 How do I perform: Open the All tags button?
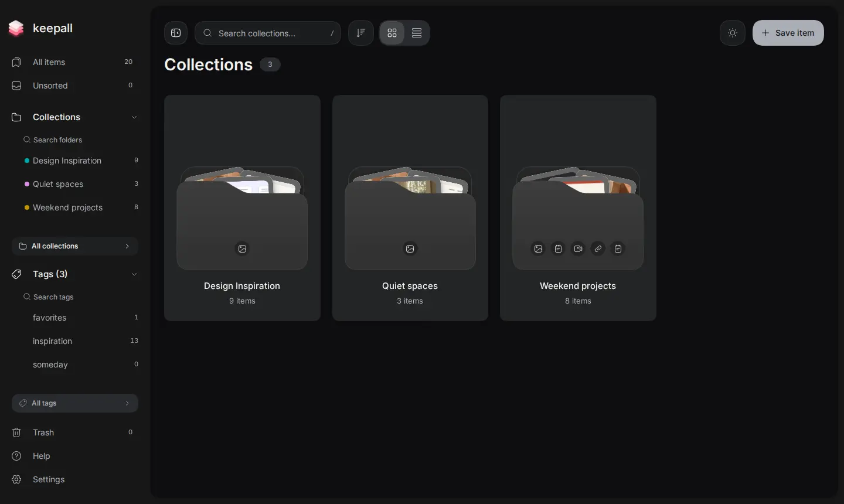click(75, 403)
